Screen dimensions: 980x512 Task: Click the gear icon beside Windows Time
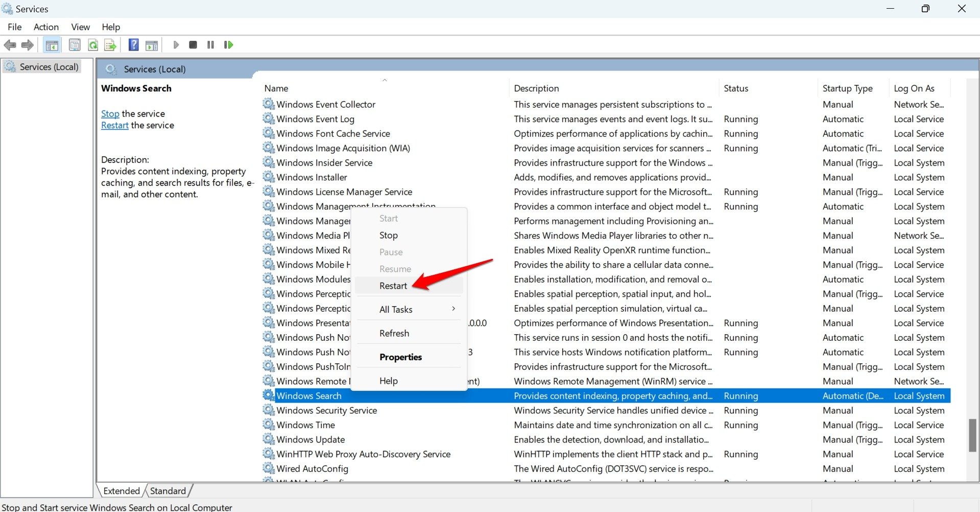(269, 425)
